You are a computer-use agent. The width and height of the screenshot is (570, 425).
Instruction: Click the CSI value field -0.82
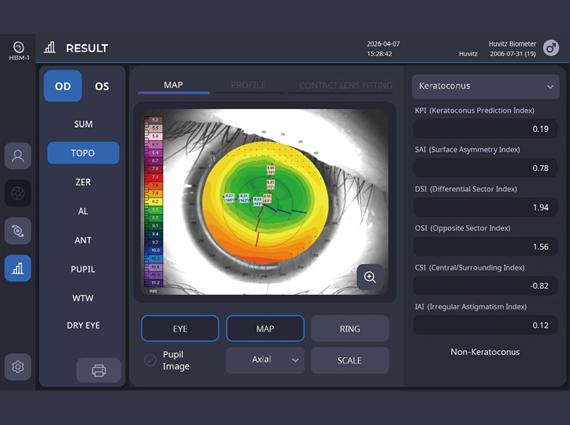coord(486,286)
